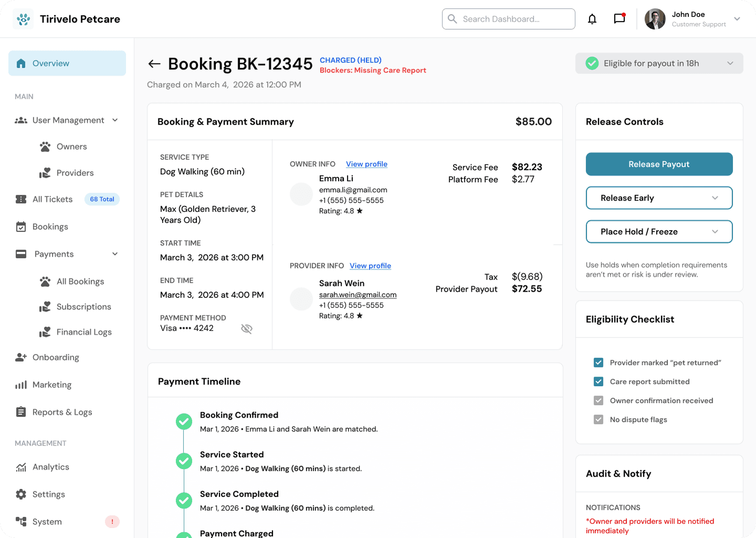Check the Owner confirmation received checkbox
The width and height of the screenshot is (756, 538).
tap(598, 400)
